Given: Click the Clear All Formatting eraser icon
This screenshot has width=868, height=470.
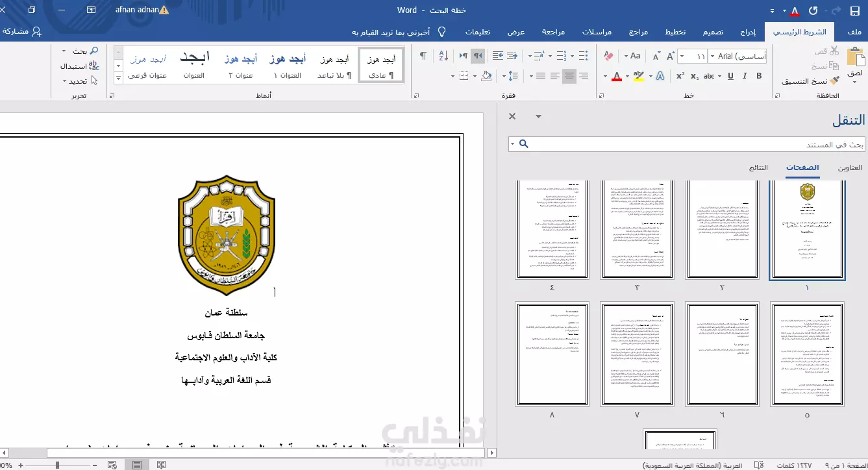Looking at the screenshot, I should click(608, 56).
